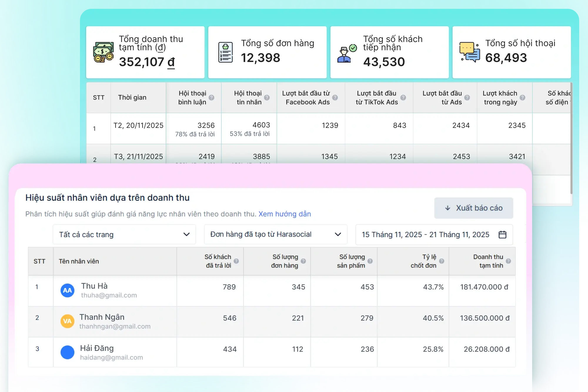Click help icon next to TikTok Ads column
Image resolution: width=588 pixels, height=392 pixels.
(x=403, y=98)
